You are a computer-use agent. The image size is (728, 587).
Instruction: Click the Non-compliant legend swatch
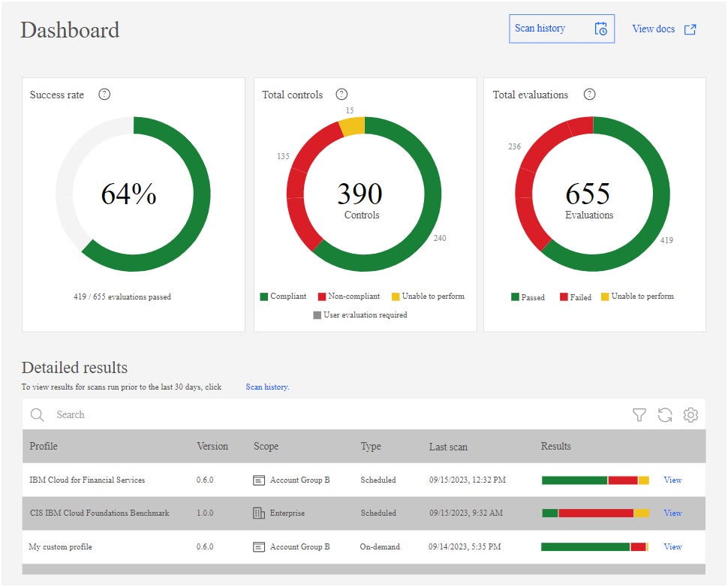tap(322, 297)
